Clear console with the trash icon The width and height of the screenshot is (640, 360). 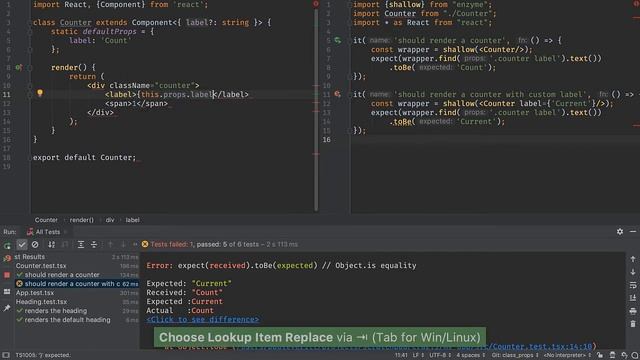633,324
